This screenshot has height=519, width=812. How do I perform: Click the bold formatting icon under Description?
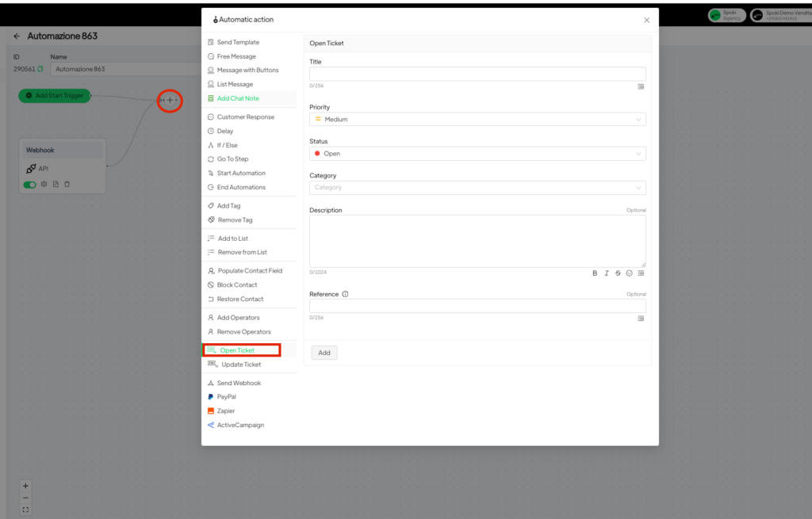(595, 273)
